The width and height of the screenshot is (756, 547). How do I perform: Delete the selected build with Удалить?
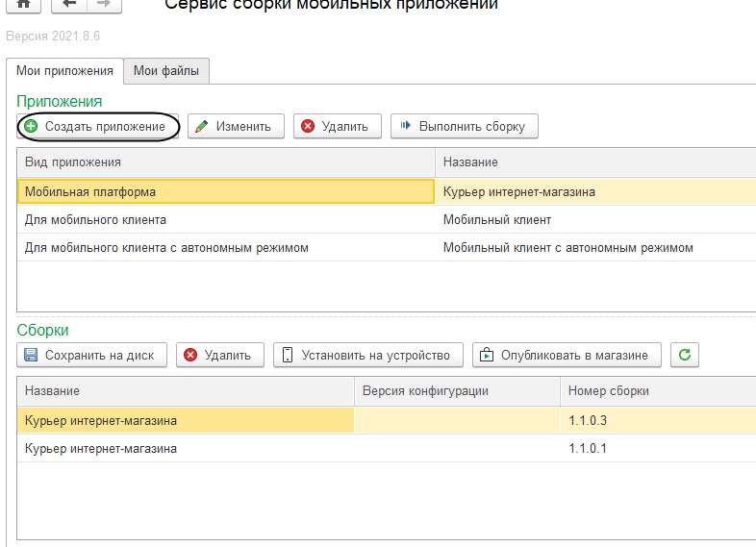point(220,355)
